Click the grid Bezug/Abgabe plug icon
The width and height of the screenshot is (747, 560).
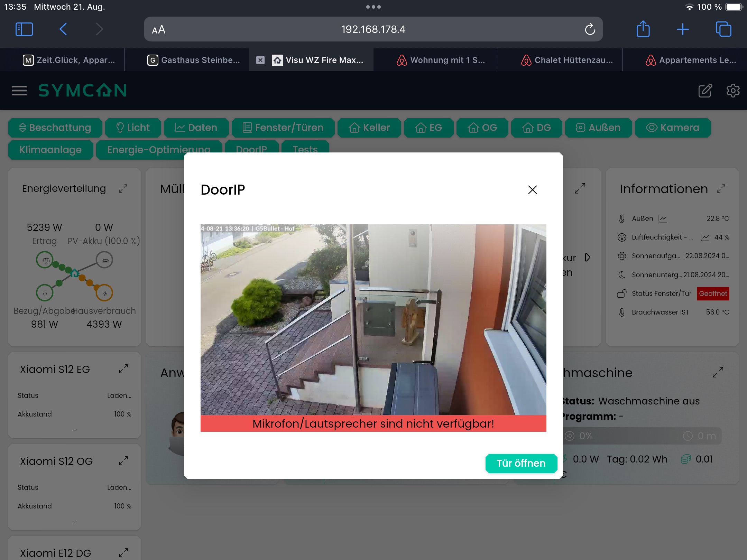pos(45,293)
